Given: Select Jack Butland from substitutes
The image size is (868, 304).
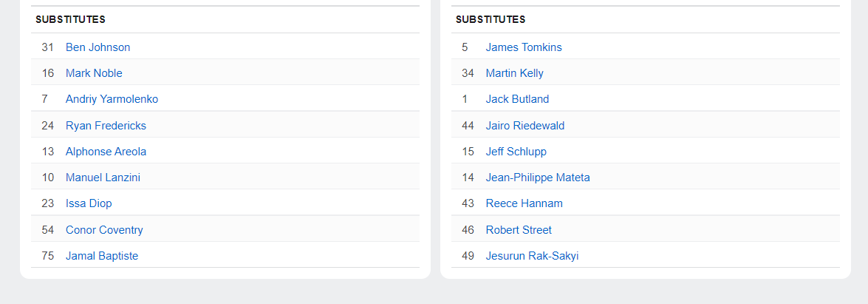Looking at the screenshot, I should coord(517,99).
